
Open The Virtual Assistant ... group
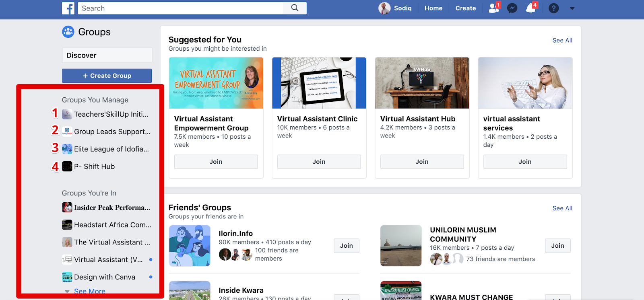[x=112, y=242]
